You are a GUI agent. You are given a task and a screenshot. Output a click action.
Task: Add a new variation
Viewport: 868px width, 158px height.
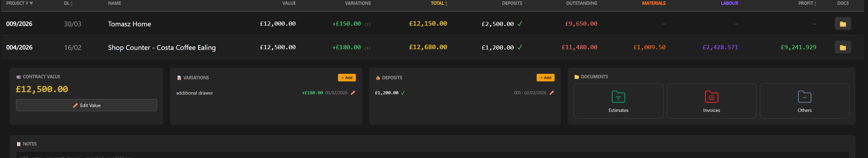(347, 78)
